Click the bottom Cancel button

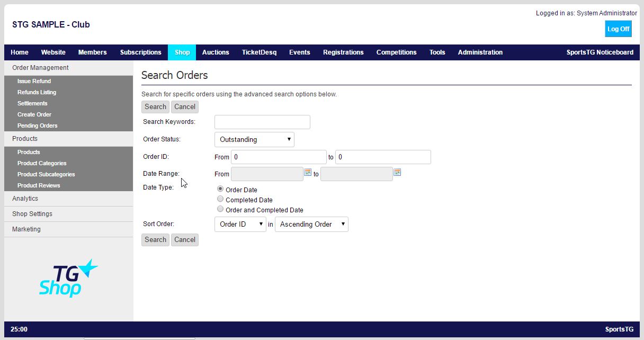(185, 239)
